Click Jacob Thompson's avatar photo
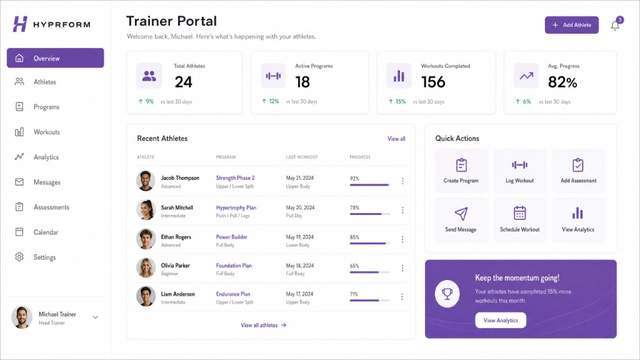The height and width of the screenshot is (360, 640). point(146,181)
